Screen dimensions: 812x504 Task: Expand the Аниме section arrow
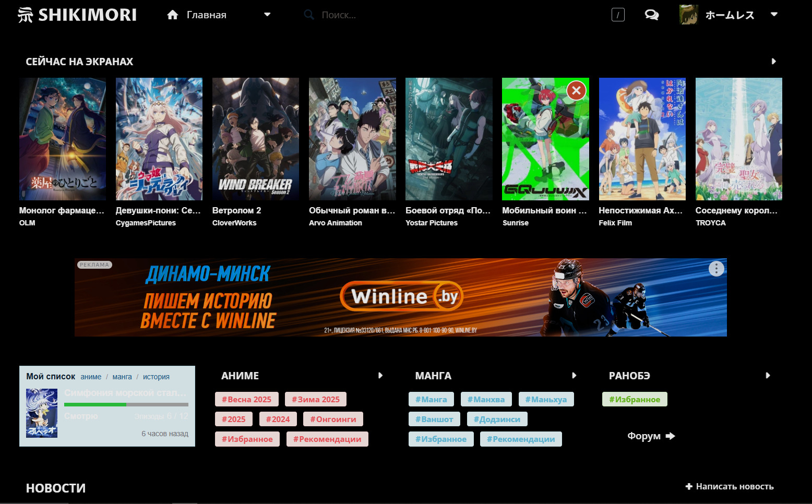pos(380,376)
